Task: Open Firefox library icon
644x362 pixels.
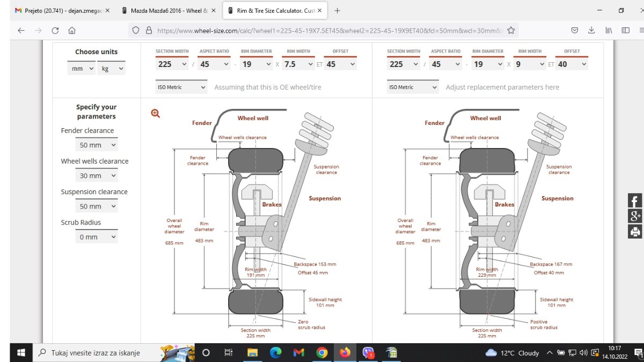Action: click(x=609, y=31)
